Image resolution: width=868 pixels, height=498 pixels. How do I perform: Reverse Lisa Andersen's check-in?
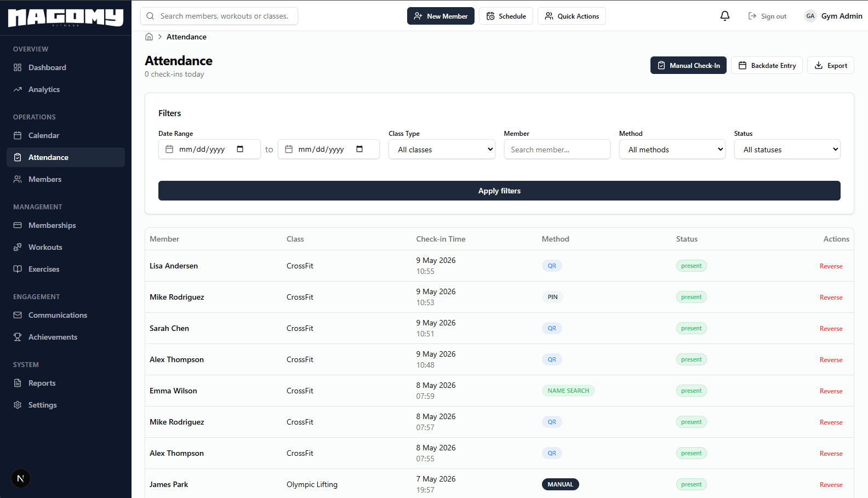[831, 266]
